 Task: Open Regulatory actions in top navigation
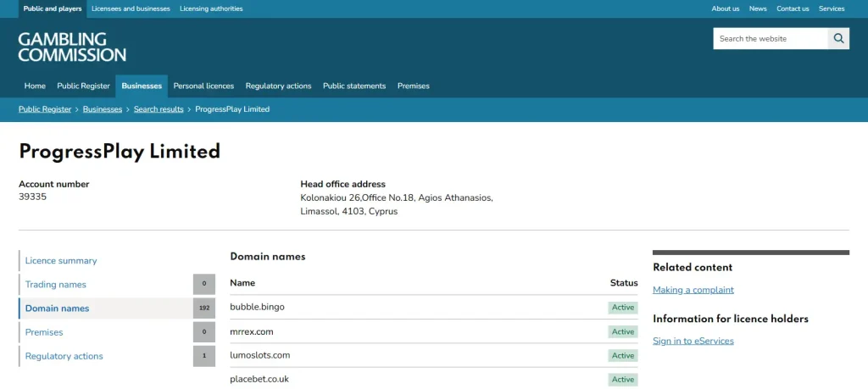[x=278, y=86]
